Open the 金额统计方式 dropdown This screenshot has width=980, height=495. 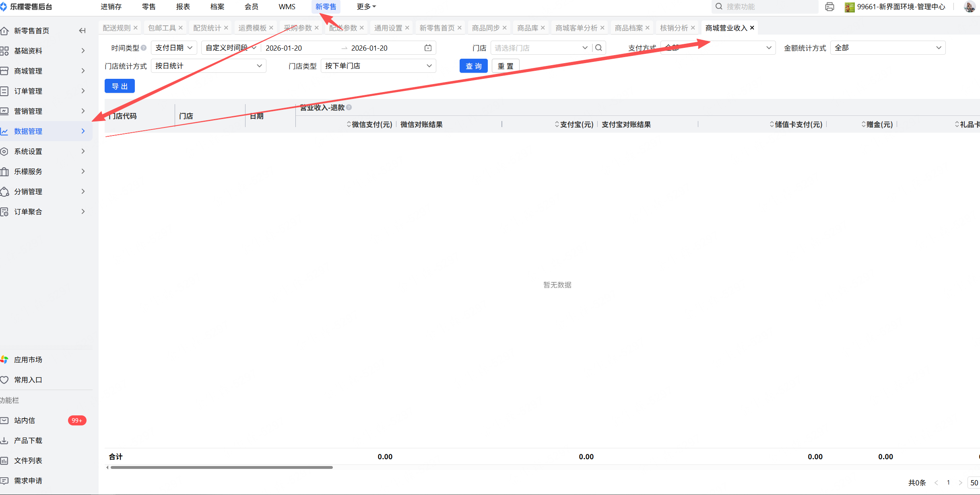(887, 48)
